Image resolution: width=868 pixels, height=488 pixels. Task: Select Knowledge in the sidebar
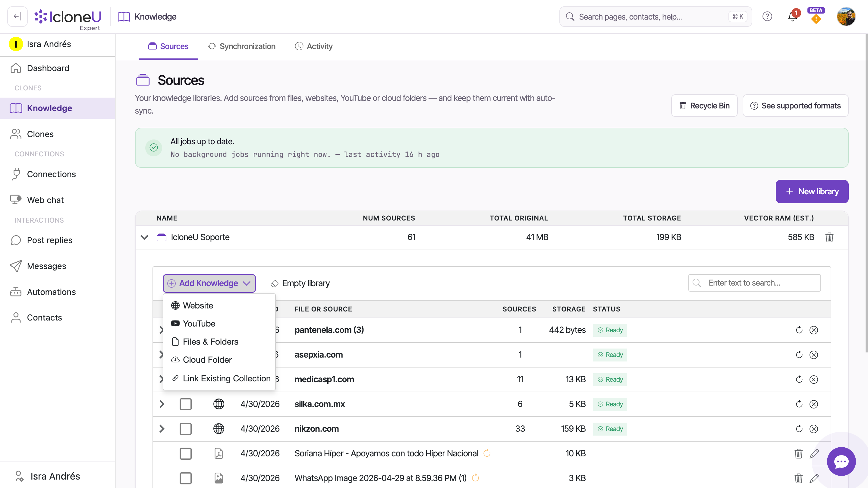(x=58, y=108)
